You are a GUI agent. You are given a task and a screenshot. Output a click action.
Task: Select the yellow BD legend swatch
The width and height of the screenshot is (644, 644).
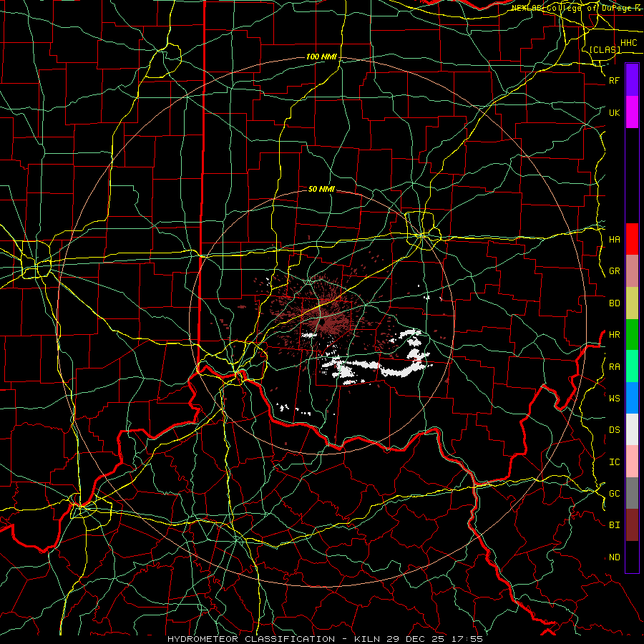pyautogui.click(x=632, y=303)
